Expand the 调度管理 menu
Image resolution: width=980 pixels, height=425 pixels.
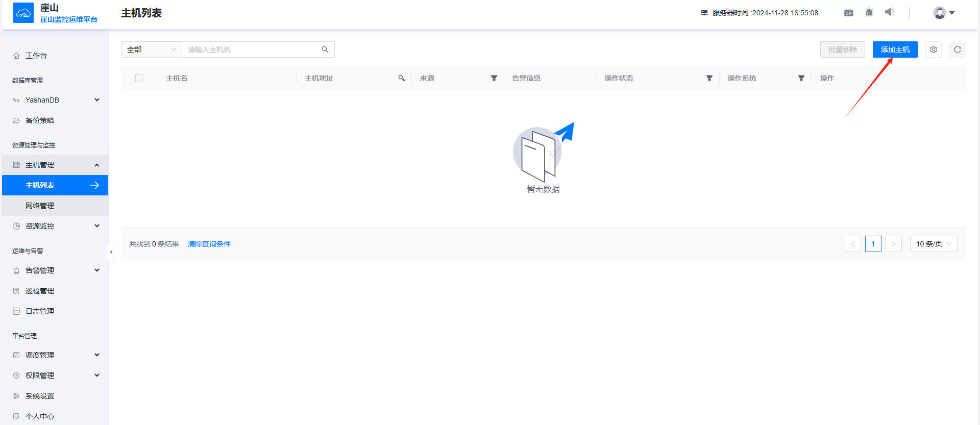[55, 355]
